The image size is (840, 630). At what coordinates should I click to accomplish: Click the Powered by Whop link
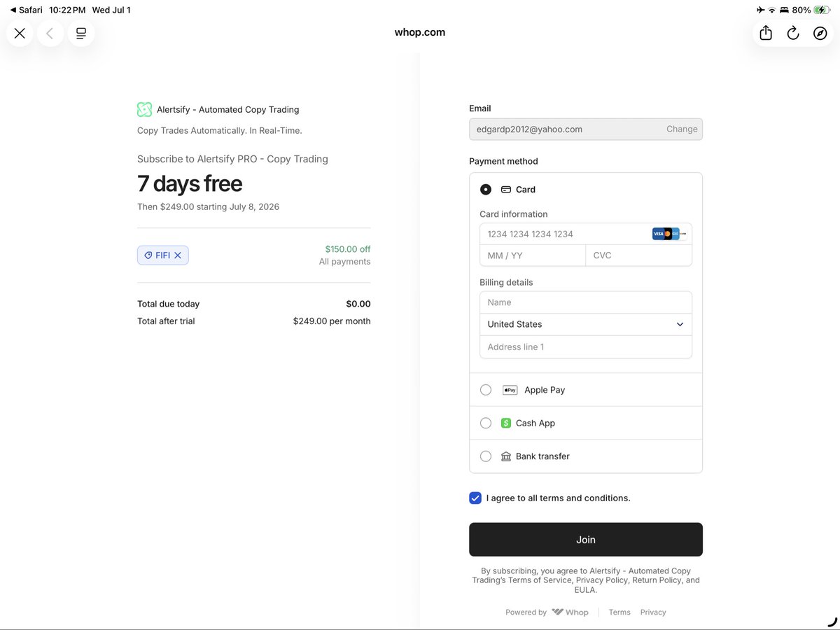[547, 612]
